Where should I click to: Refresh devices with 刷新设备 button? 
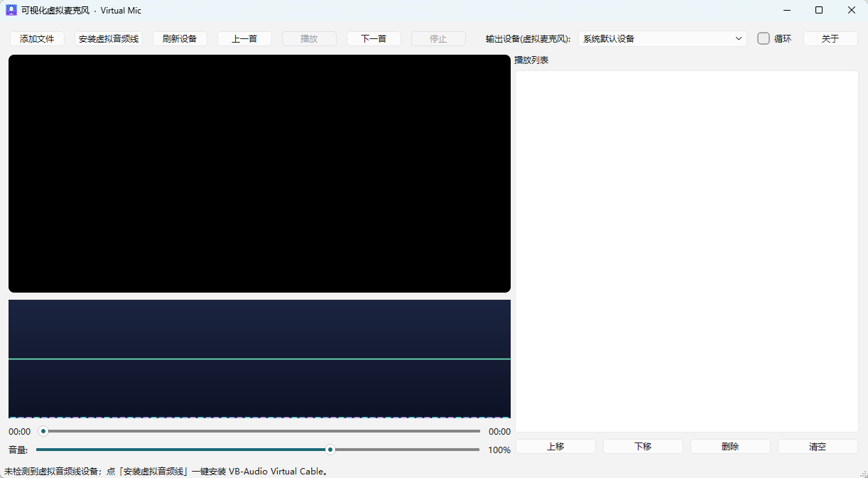click(x=180, y=39)
